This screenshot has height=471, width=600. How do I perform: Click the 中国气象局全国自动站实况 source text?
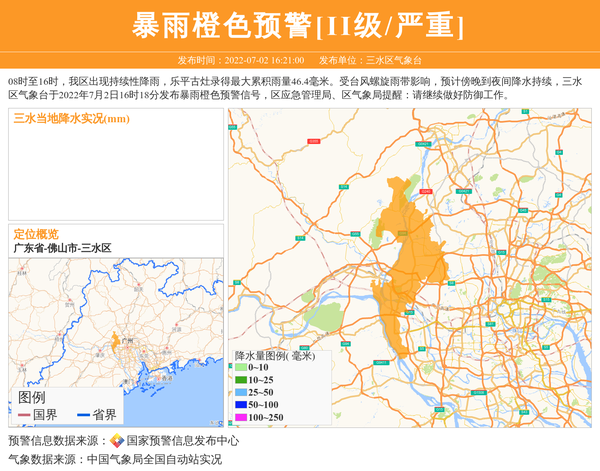(x=154, y=459)
